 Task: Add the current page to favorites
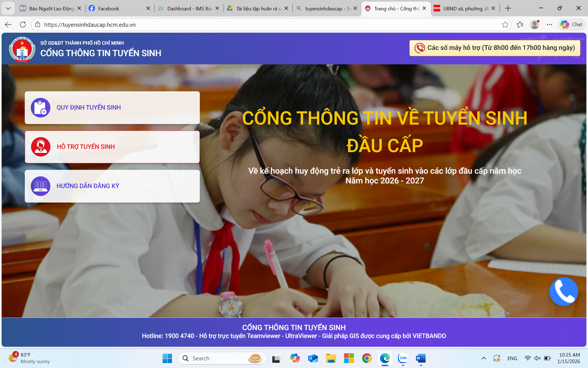(505, 24)
